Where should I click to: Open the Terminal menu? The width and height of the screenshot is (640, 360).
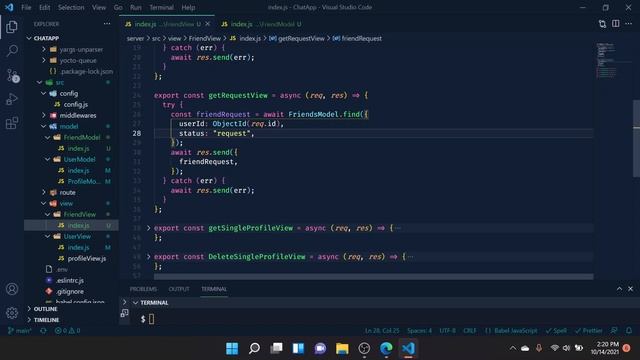pos(161,7)
